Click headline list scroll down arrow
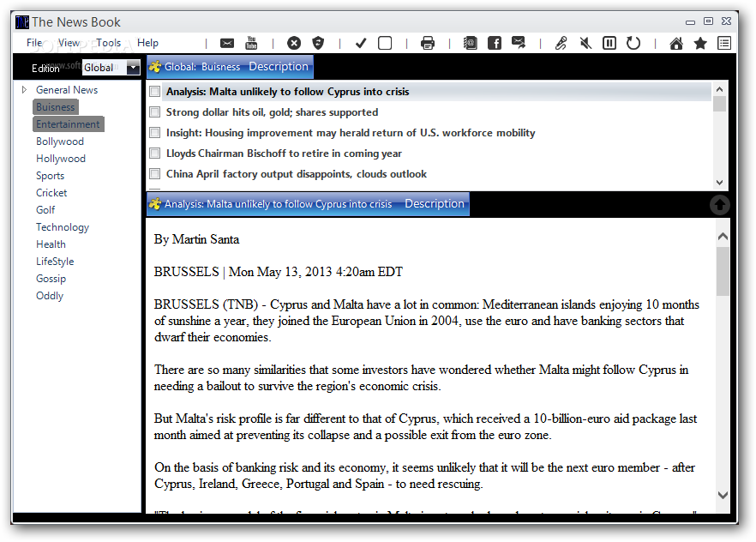756x542 pixels. tap(719, 183)
